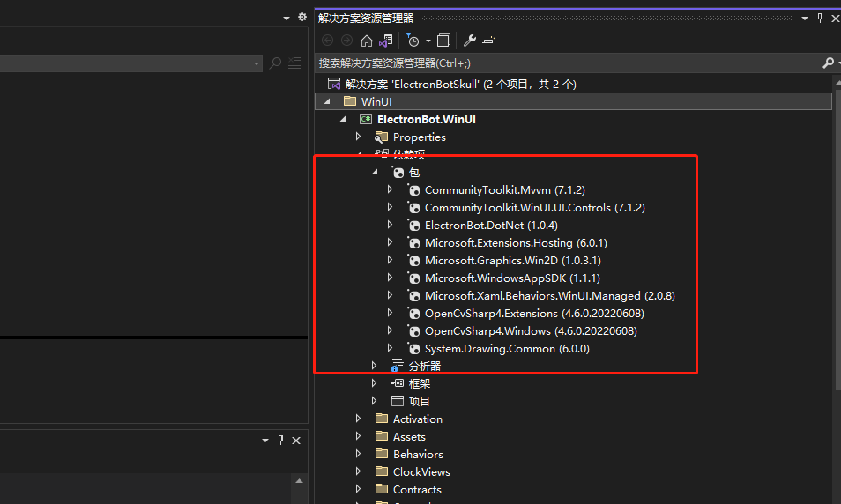Image resolution: width=841 pixels, height=504 pixels.
Task: Expand CommunityToolkit.Mvvm package
Action: 390,189
